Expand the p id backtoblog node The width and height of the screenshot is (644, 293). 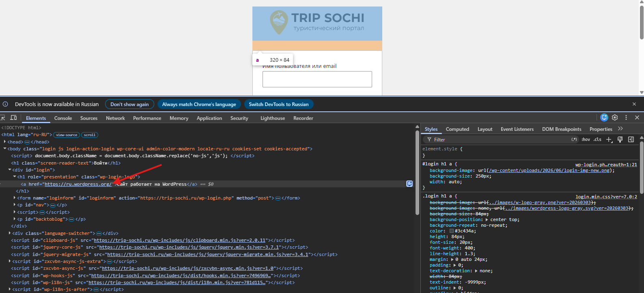point(15,219)
